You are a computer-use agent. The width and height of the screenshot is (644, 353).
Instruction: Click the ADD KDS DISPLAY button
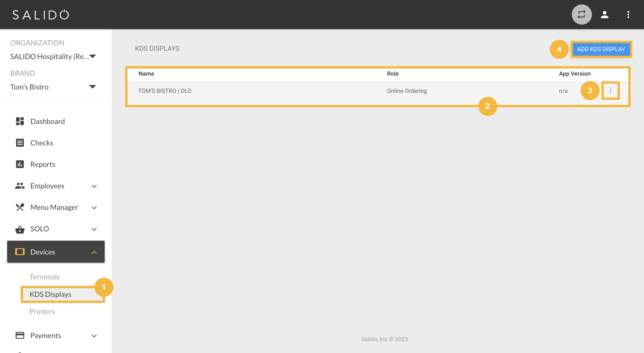coord(601,49)
